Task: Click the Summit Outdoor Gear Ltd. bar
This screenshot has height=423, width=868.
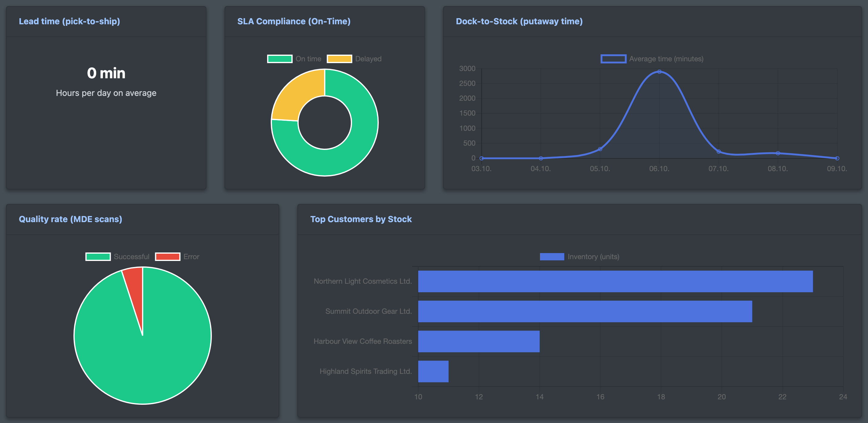Action: click(x=585, y=311)
